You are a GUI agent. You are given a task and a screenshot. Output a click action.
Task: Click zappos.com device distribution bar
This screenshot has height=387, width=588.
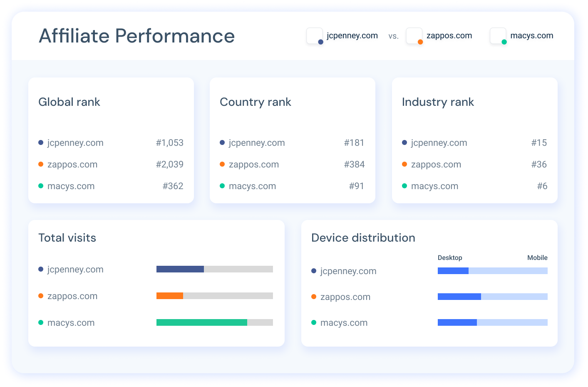[x=493, y=297]
